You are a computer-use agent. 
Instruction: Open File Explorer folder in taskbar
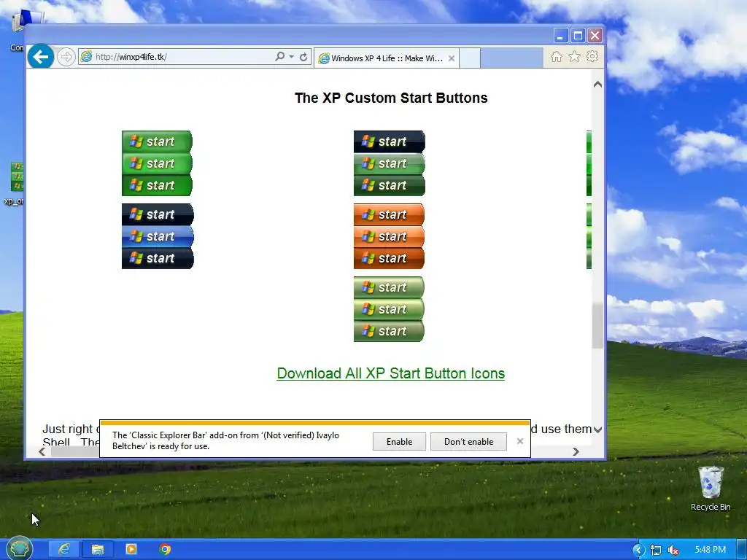click(x=98, y=549)
